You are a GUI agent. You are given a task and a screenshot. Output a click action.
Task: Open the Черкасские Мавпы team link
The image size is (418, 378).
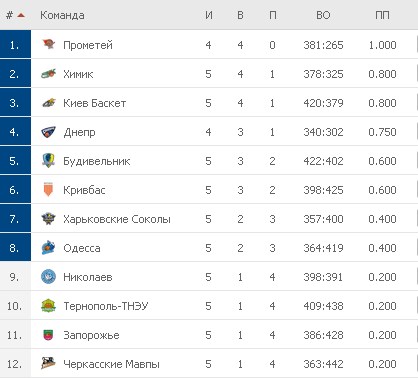[x=111, y=364]
